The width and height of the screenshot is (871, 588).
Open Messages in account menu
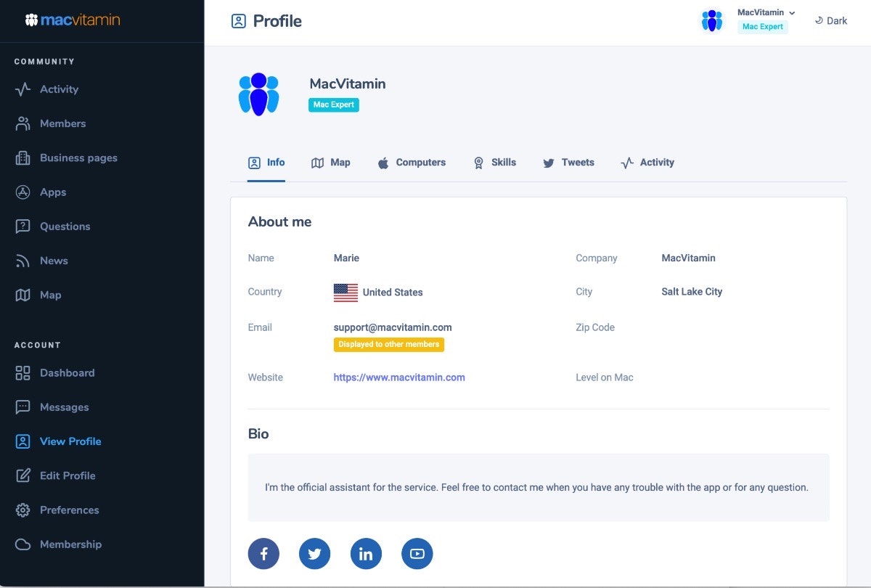click(x=64, y=407)
